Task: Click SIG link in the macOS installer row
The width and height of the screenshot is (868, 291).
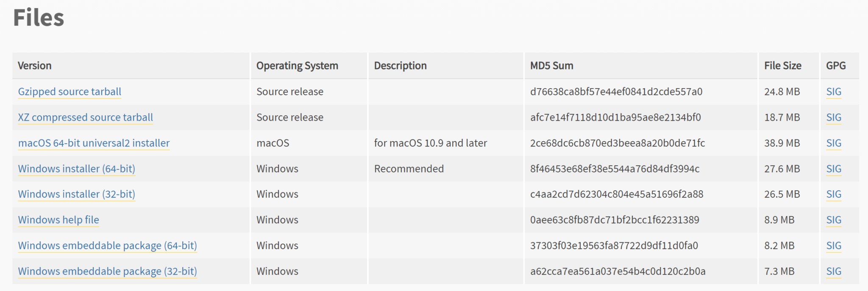Action: [x=834, y=143]
